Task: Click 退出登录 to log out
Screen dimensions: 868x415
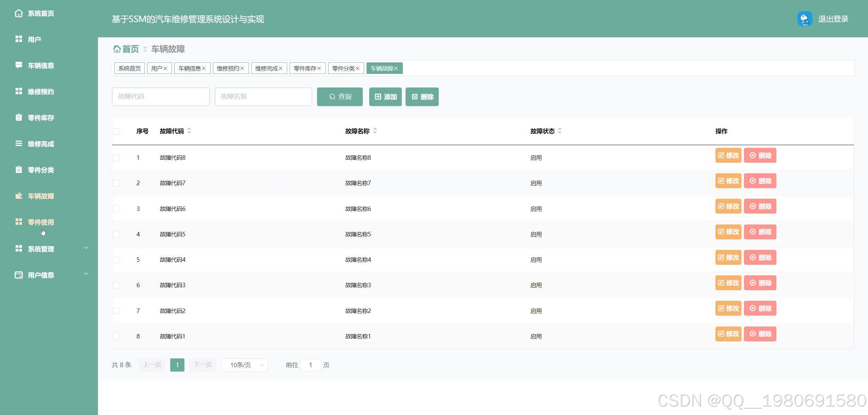Action: pos(833,19)
